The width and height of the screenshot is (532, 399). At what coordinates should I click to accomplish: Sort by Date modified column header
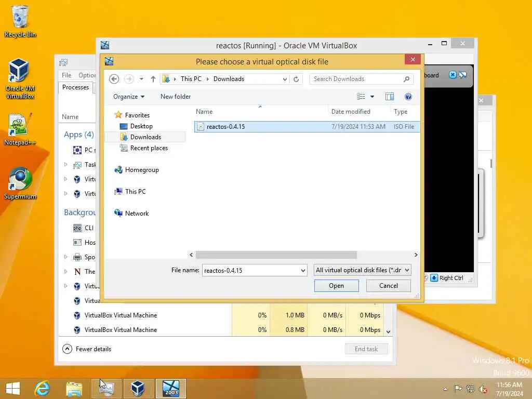coord(351,112)
